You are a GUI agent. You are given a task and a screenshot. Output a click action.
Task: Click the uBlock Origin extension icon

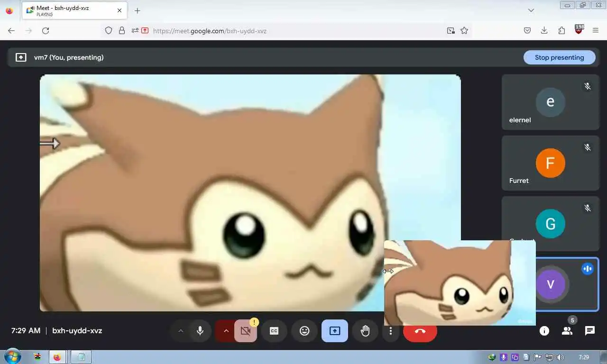click(579, 30)
